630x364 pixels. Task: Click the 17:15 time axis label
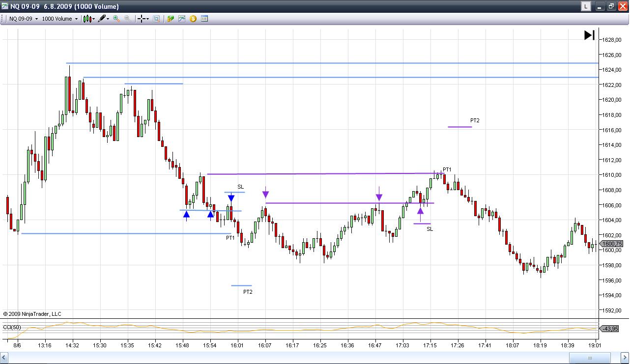430,345
